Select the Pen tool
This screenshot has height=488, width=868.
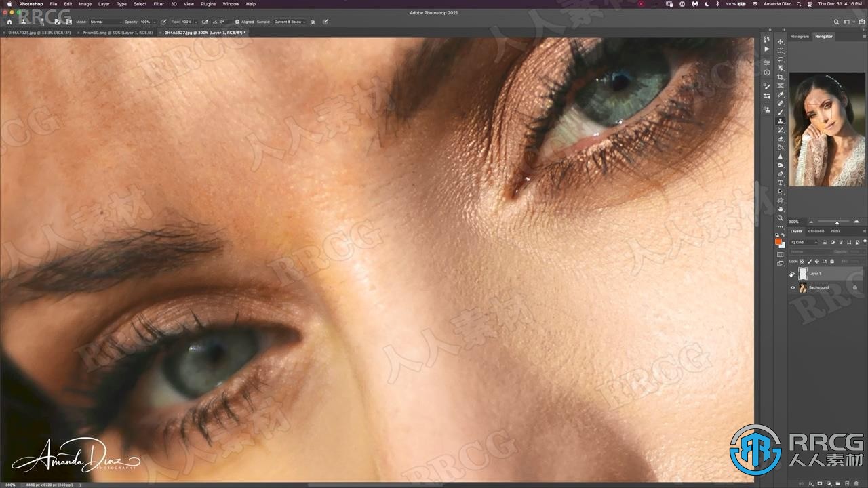781,174
